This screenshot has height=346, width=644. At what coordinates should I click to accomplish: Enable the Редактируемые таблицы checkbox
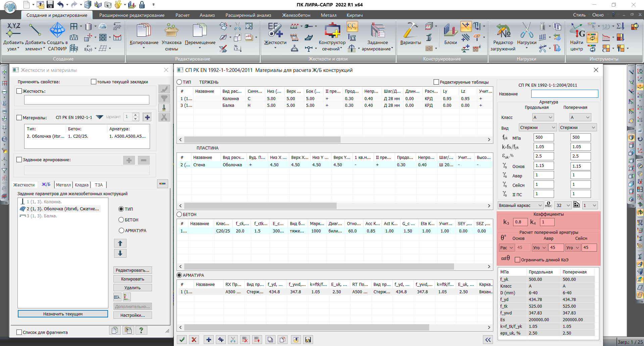point(436,82)
